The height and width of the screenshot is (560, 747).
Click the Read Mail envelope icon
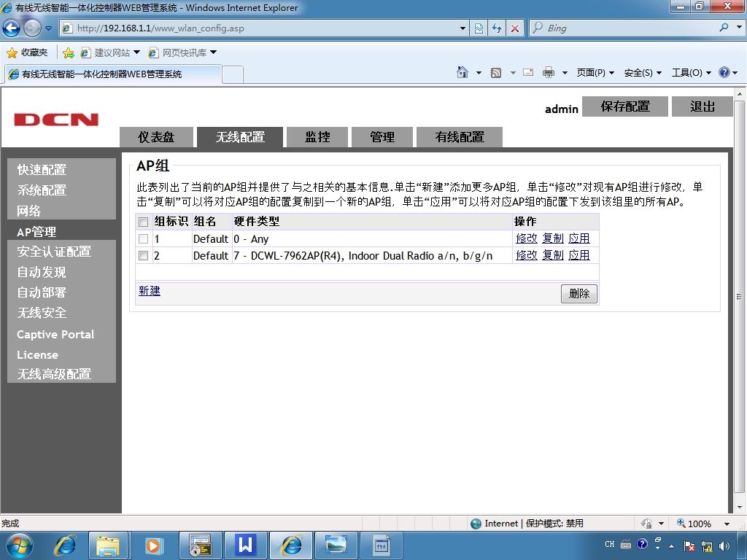[x=528, y=72]
